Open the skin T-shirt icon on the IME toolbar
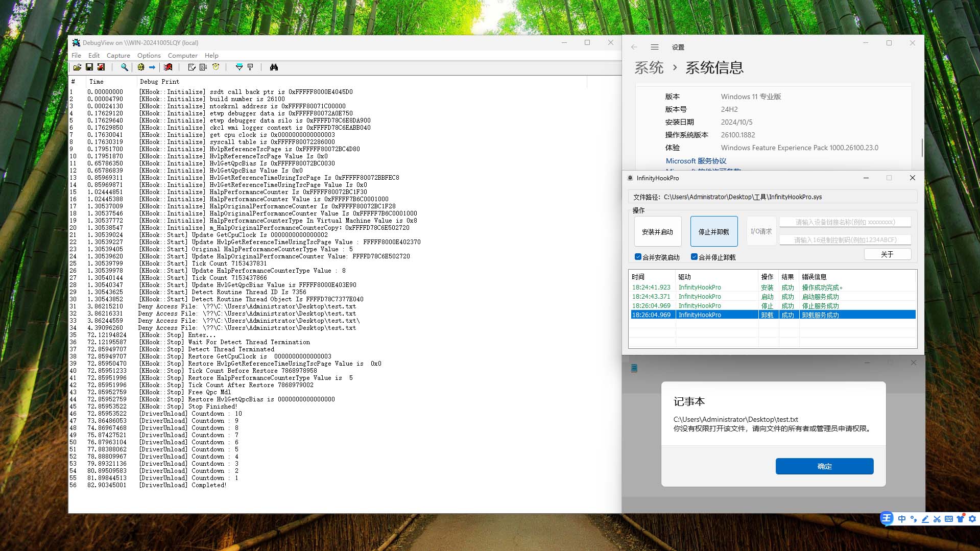 pos(961,519)
